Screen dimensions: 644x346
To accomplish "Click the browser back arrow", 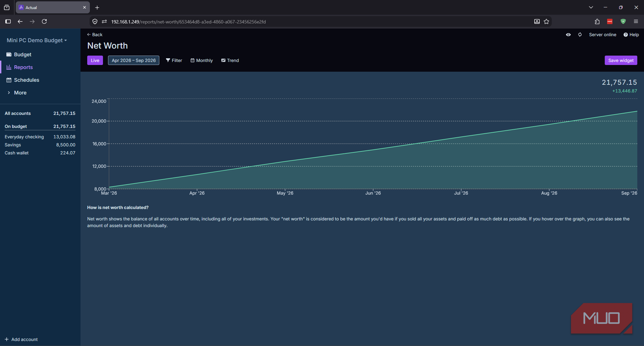I will point(20,21).
